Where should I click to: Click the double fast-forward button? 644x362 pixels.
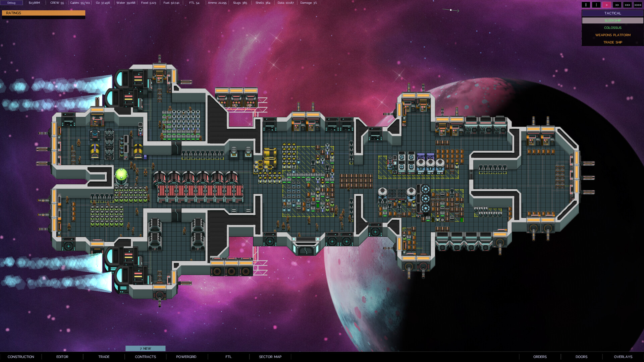tap(616, 4)
